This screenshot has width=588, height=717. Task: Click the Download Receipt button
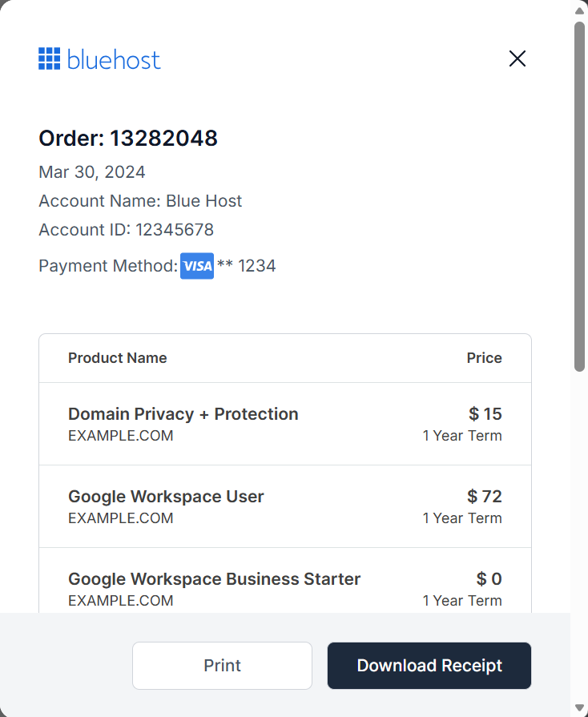click(x=429, y=665)
